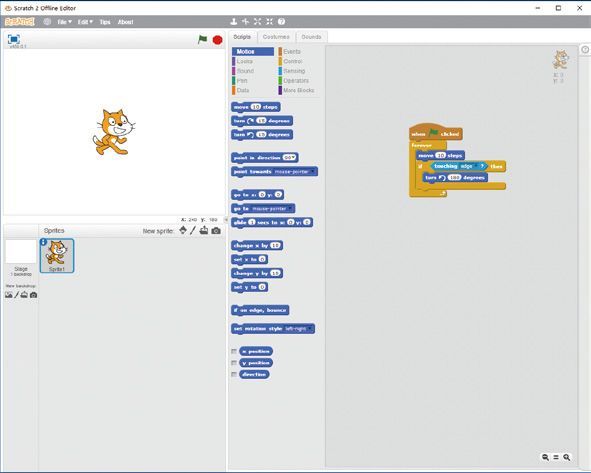Screen dimensions: 591x473
Task: Select the Shrink sprite tool
Action: [269, 21]
